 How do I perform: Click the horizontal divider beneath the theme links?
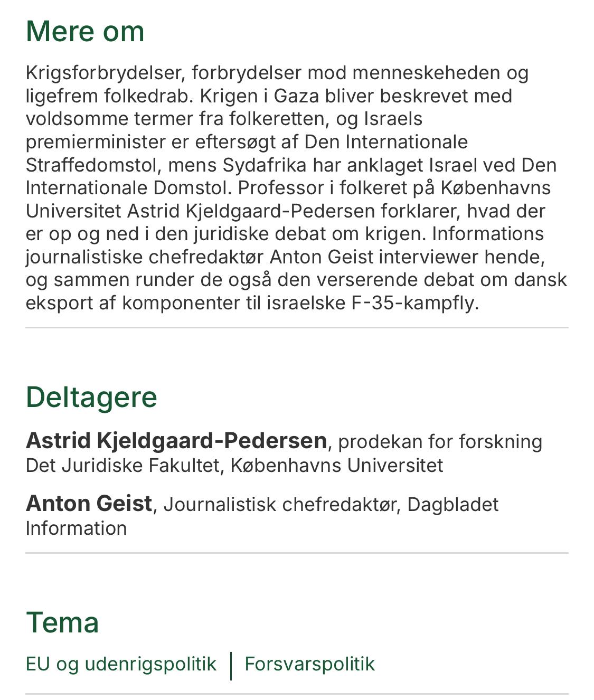point(297,694)
